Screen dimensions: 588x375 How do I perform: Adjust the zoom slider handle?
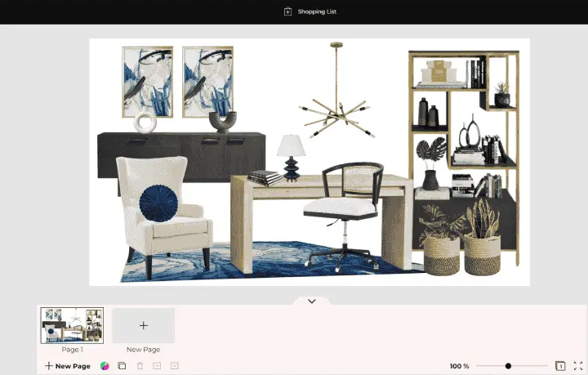(508, 366)
